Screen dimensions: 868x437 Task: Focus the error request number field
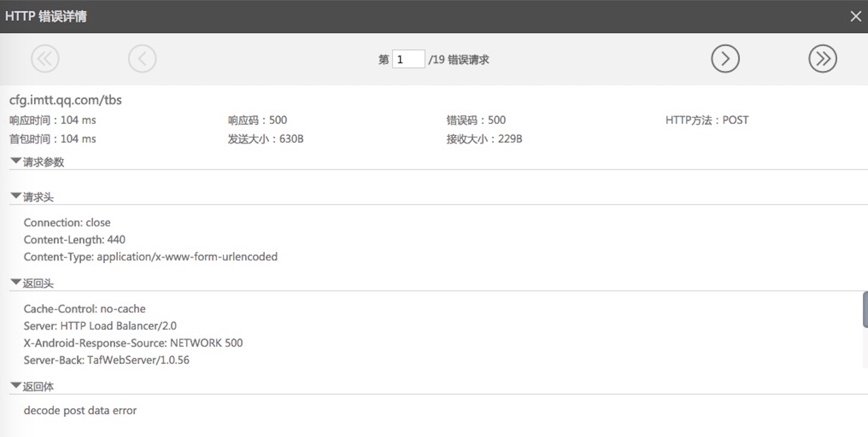tap(408, 59)
